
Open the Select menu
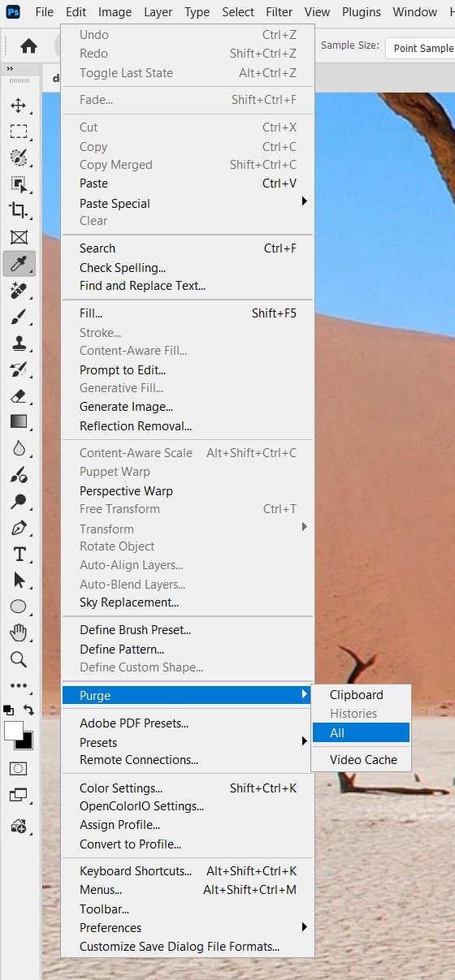click(238, 12)
